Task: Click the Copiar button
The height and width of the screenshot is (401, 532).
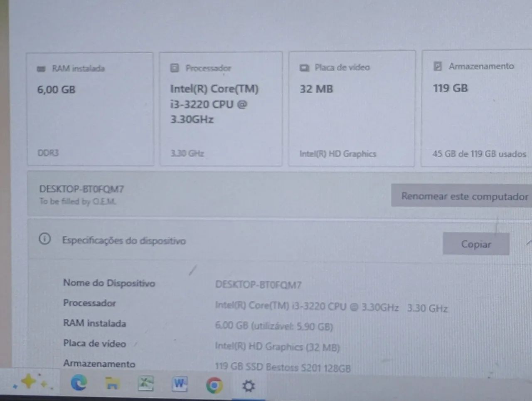Action: coord(476,244)
